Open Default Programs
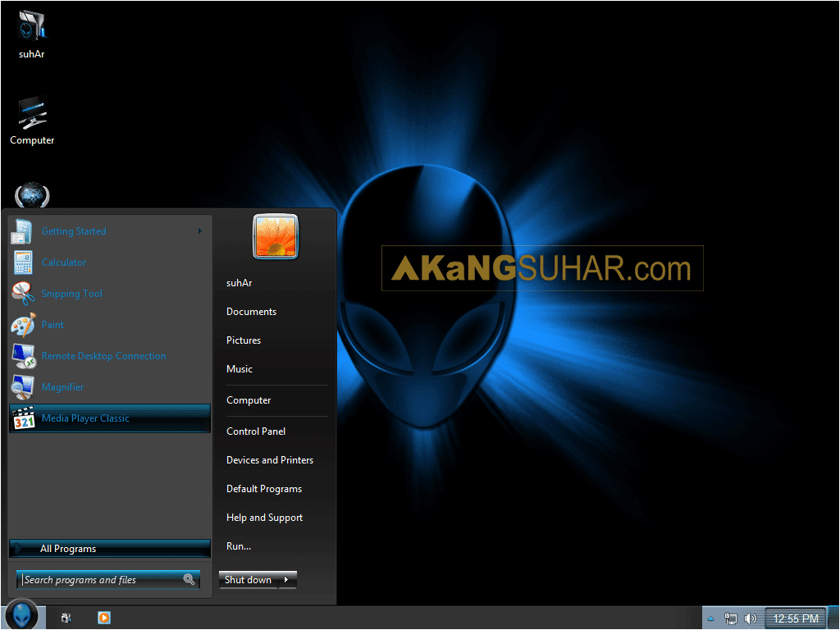 click(264, 489)
